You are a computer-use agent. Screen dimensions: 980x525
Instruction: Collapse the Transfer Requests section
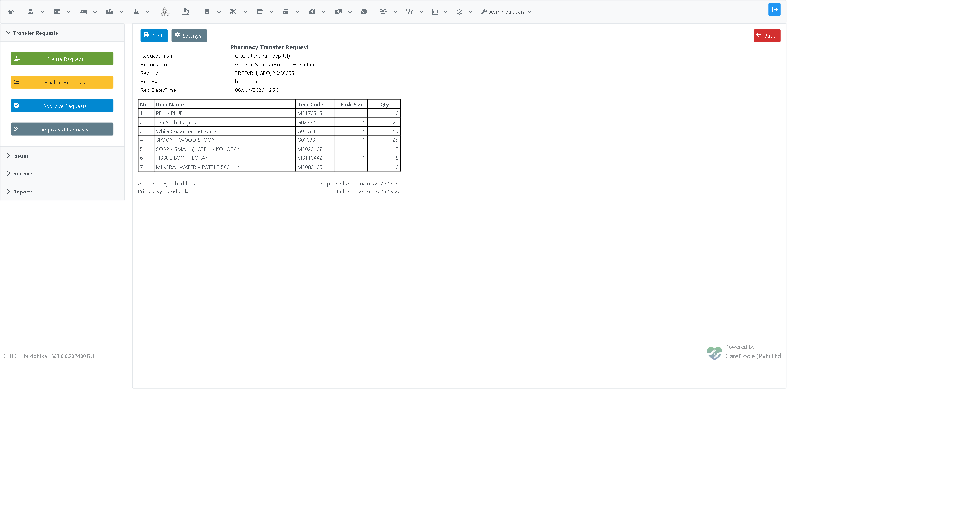(x=62, y=33)
